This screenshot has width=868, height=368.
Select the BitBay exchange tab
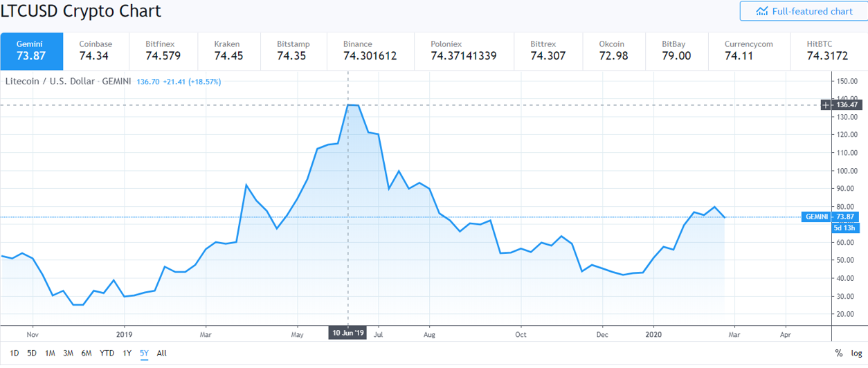click(x=676, y=50)
